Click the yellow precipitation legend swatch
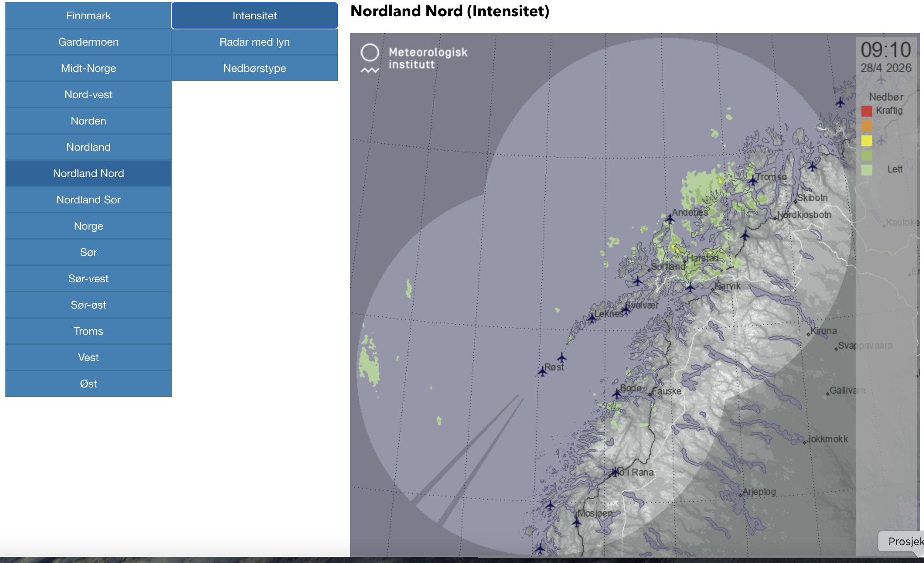 866,141
